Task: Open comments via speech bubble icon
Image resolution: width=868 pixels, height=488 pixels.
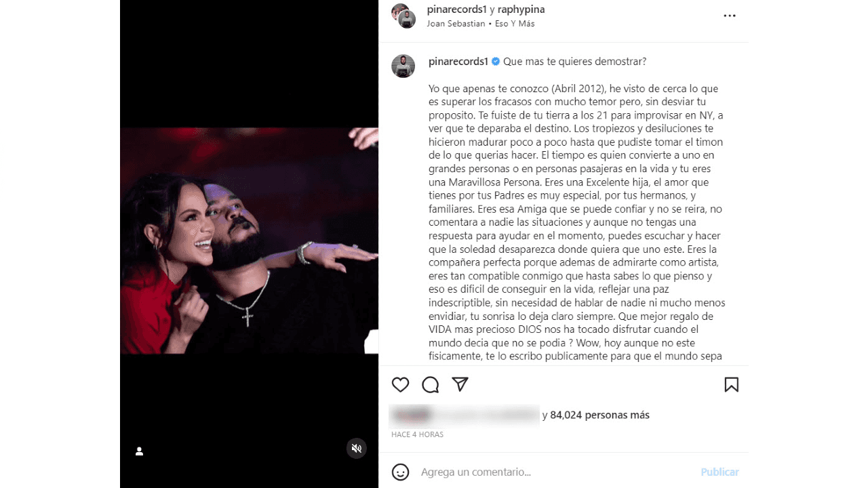Action: tap(431, 385)
